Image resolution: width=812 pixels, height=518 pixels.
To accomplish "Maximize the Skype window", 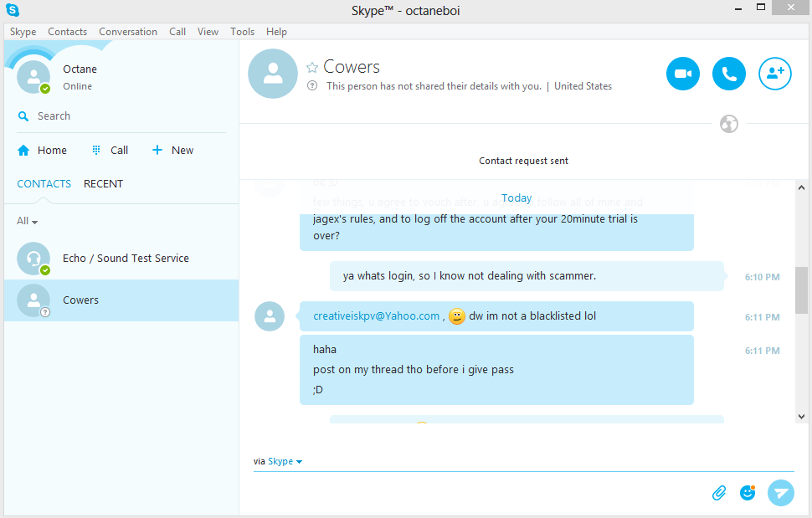I will 761,8.
